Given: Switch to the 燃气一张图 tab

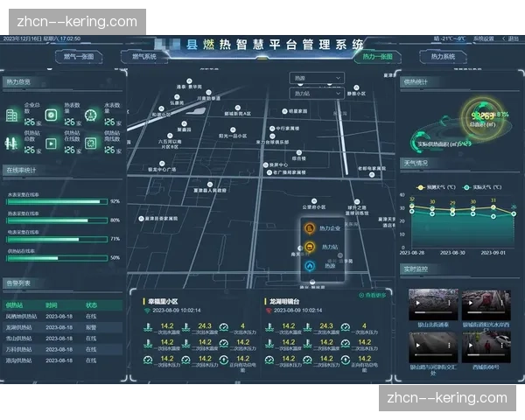Looking at the screenshot, I should (x=81, y=57).
